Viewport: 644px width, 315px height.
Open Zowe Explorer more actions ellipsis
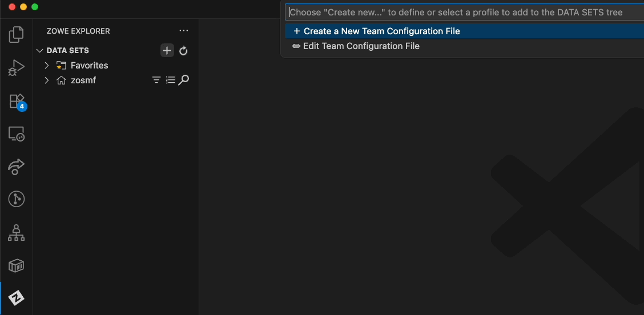184,31
